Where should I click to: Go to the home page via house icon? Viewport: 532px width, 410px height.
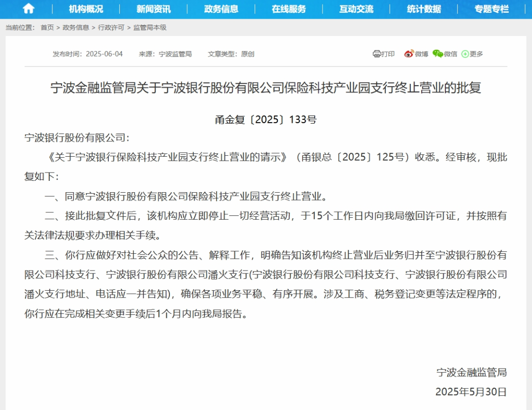pos(29,8)
